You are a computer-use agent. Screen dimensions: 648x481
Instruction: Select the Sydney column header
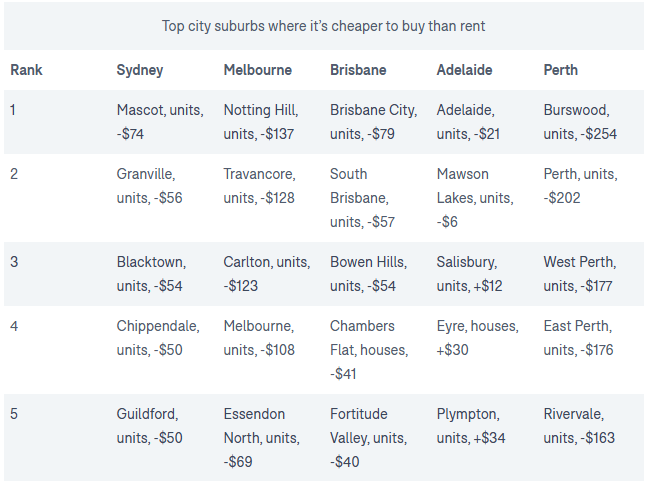point(140,71)
